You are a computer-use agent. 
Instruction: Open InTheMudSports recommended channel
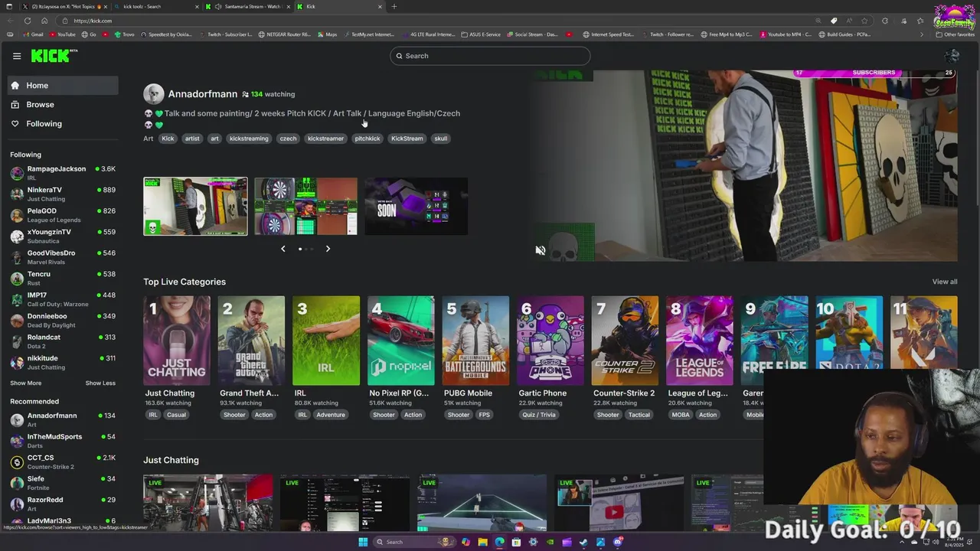(x=63, y=441)
